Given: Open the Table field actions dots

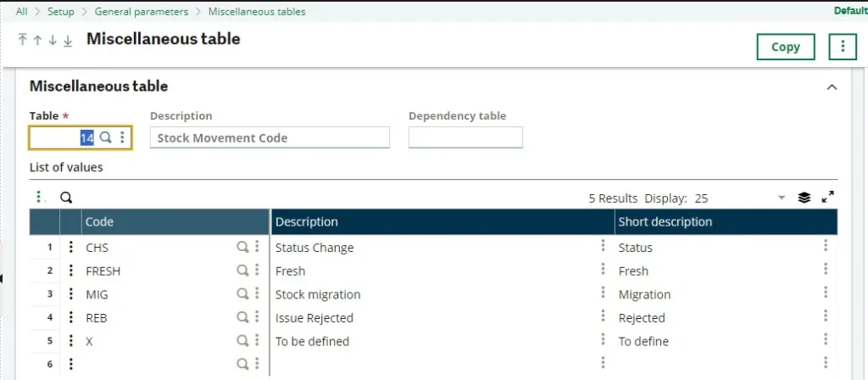Looking at the screenshot, I should [122, 137].
